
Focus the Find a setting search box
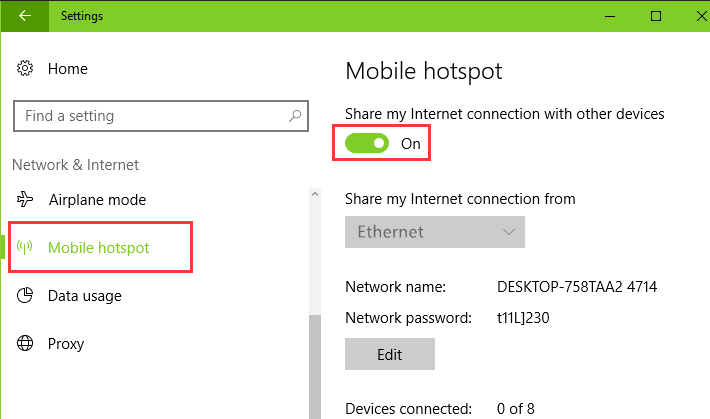coord(161,116)
